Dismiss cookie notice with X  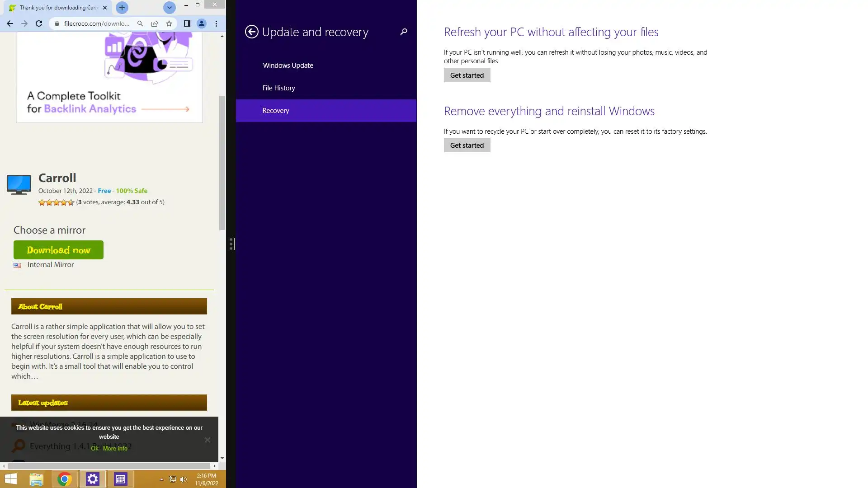(x=207, y=440)
